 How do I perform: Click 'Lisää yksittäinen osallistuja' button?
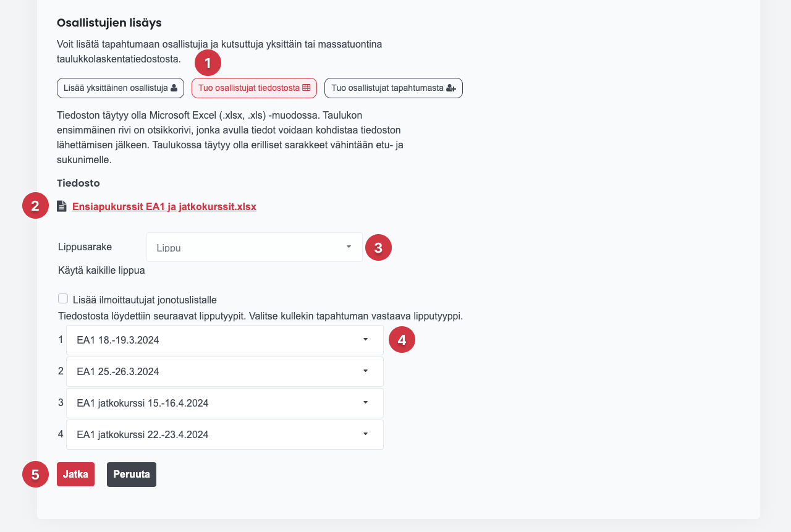tap(121, 88)
